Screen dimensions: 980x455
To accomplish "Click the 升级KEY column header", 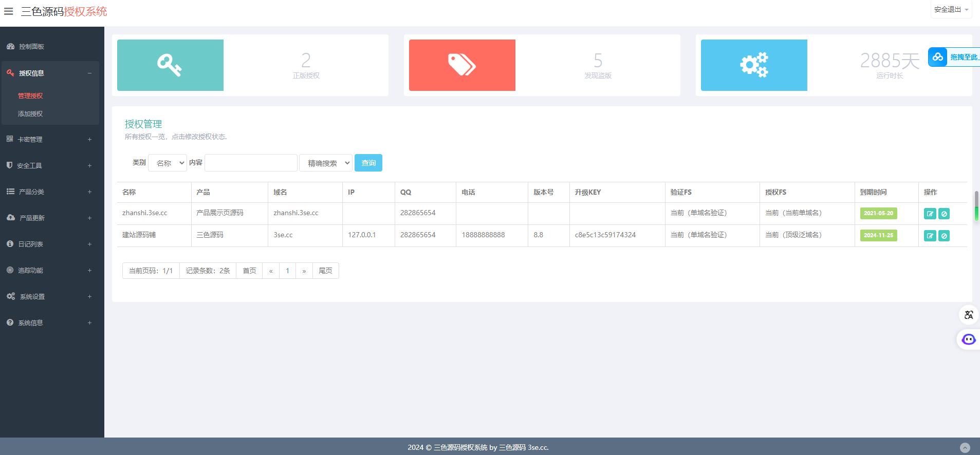I will click(588, 192).
